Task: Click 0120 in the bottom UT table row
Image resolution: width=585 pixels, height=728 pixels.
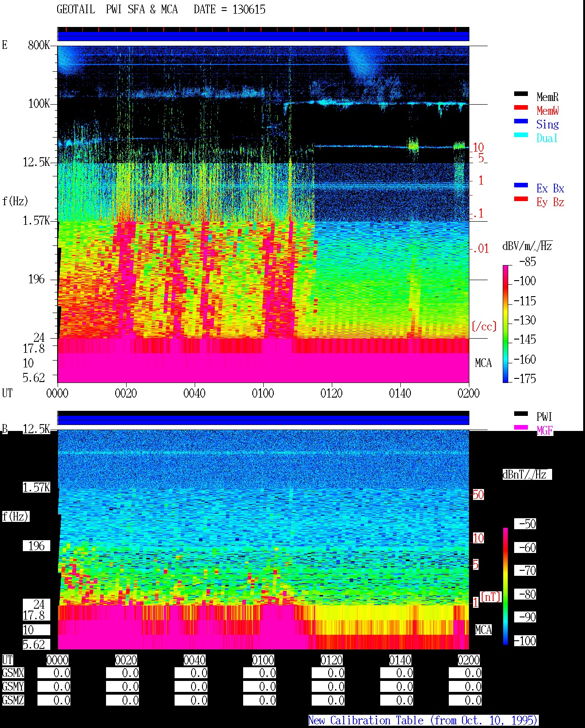Action: [x=331, y=660]
